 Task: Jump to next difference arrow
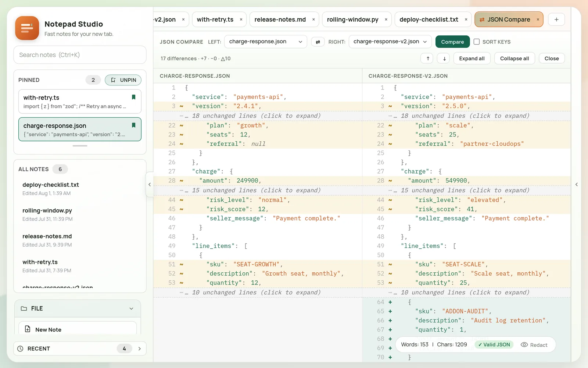point(444,59)
